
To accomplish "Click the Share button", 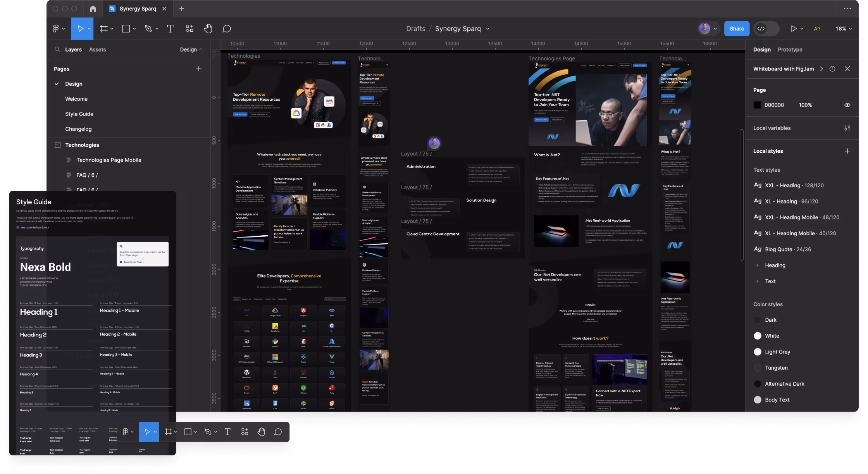I will coord(737,28).
